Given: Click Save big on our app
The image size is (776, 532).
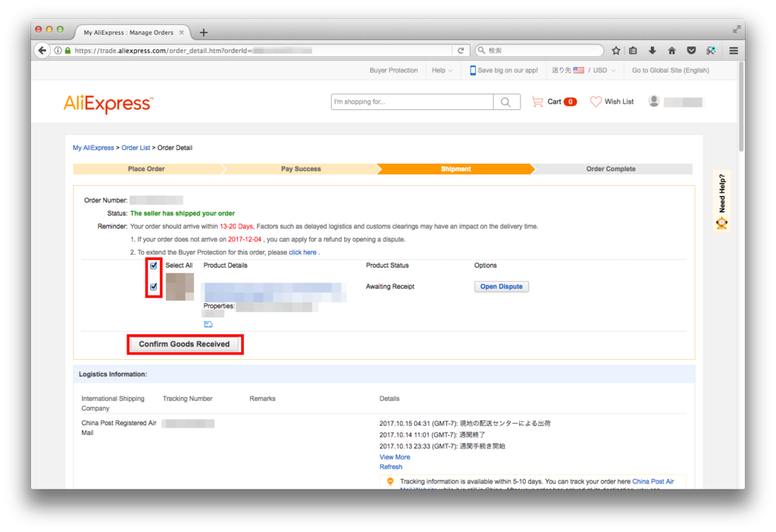Looking at the screenshot, I should click(x=508, y=70).
